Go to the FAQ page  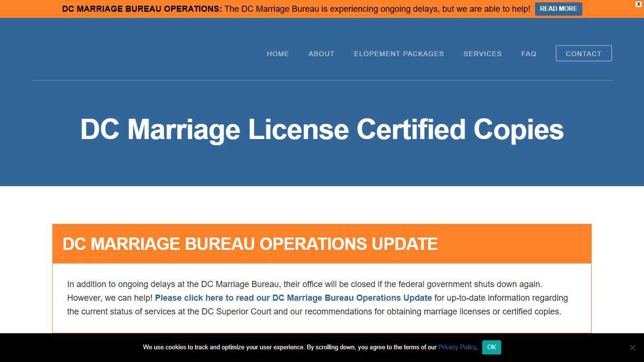pos(528,53)
